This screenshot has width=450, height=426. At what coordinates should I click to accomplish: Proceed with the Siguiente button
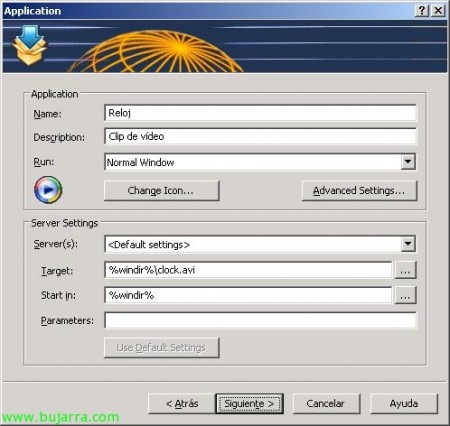click(249, 404)
